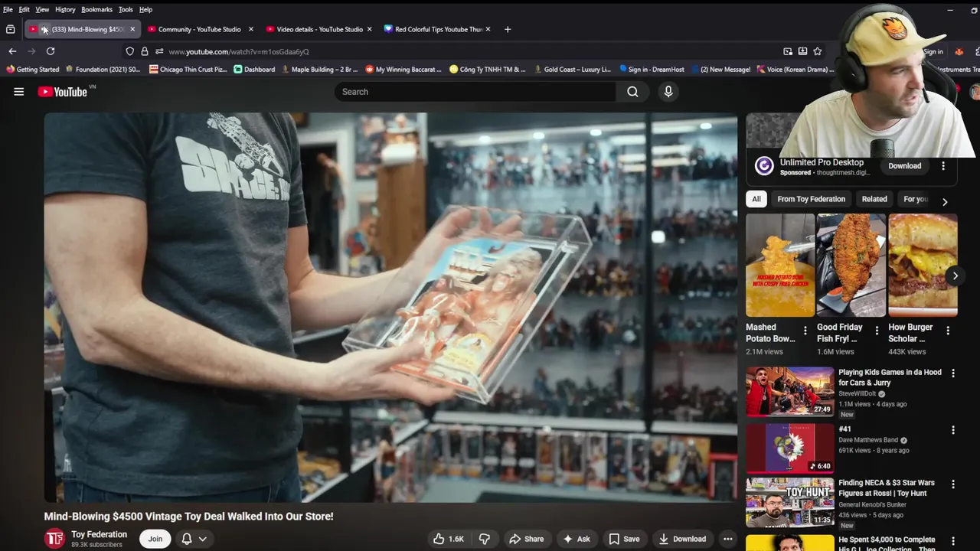
Task: Open menu for Finding NECA video
Action: (953, 484)
